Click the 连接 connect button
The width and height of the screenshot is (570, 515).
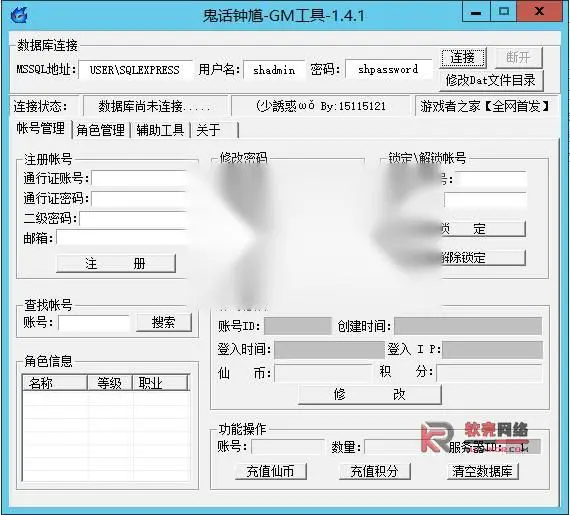tap(463, 57)
